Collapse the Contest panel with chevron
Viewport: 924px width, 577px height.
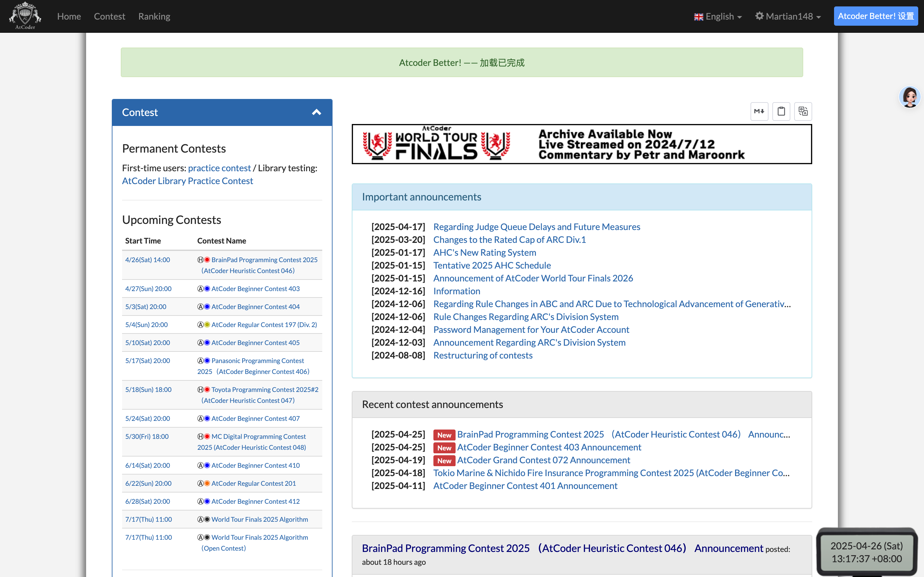(x=316, y=112)
